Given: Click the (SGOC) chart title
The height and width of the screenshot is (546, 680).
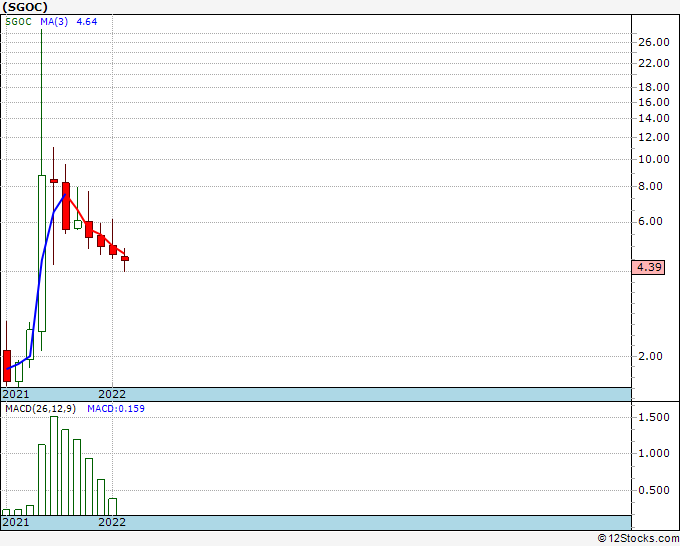Looking at the screenshot, I should click(x=25, y=7).
